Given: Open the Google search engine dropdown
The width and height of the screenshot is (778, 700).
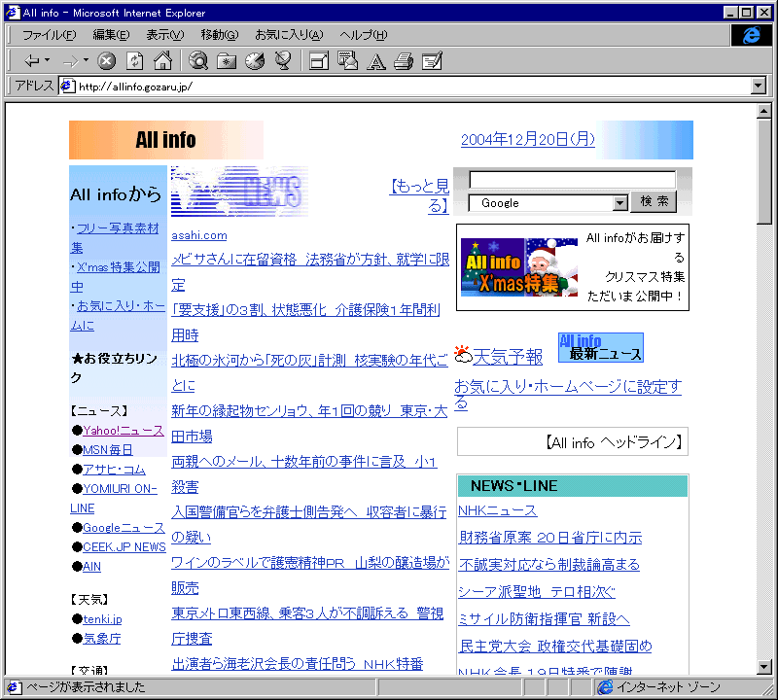Looking at the screenshot, I should [619, 203].
